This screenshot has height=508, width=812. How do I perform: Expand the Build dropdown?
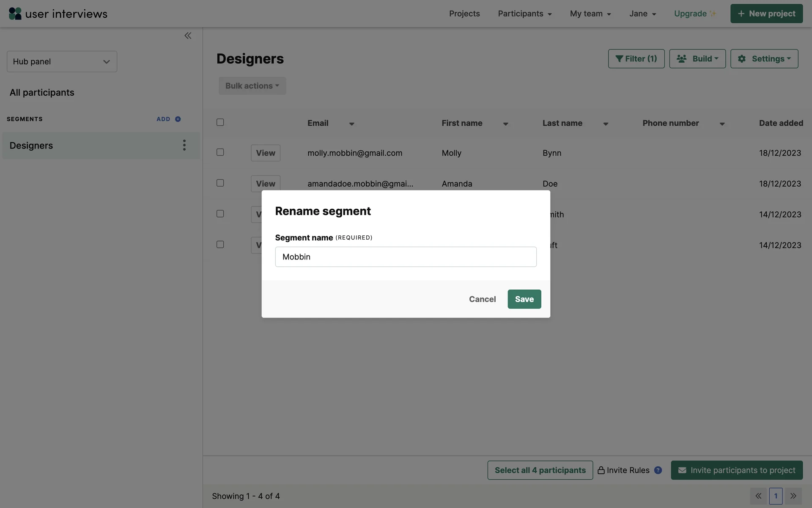[697, 59]
